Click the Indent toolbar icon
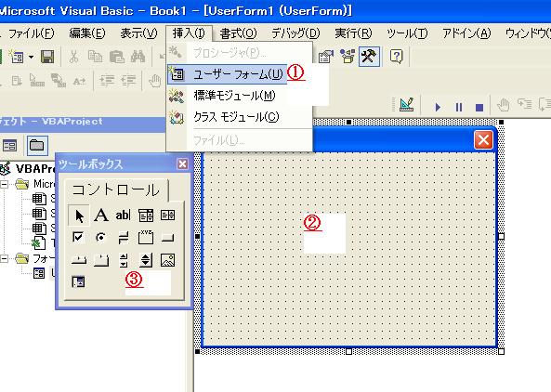Image resolution: width=551 pixels, height=392 pixels. pos(107,81)
